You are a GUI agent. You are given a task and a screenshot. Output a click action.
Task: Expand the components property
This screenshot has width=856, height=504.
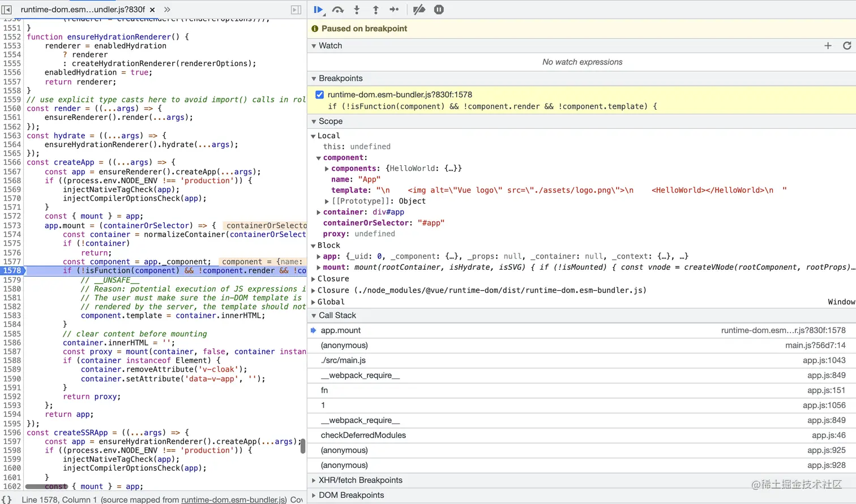pyautogui.click(x=327, y=169)
